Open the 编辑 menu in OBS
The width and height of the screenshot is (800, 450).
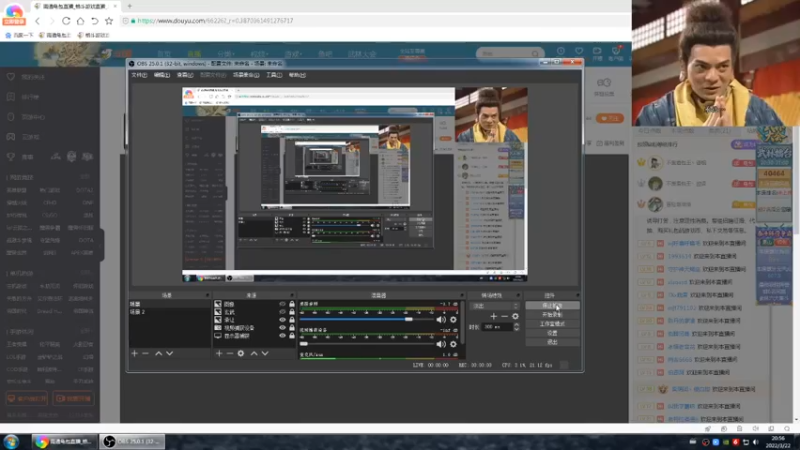pos(162,75)
